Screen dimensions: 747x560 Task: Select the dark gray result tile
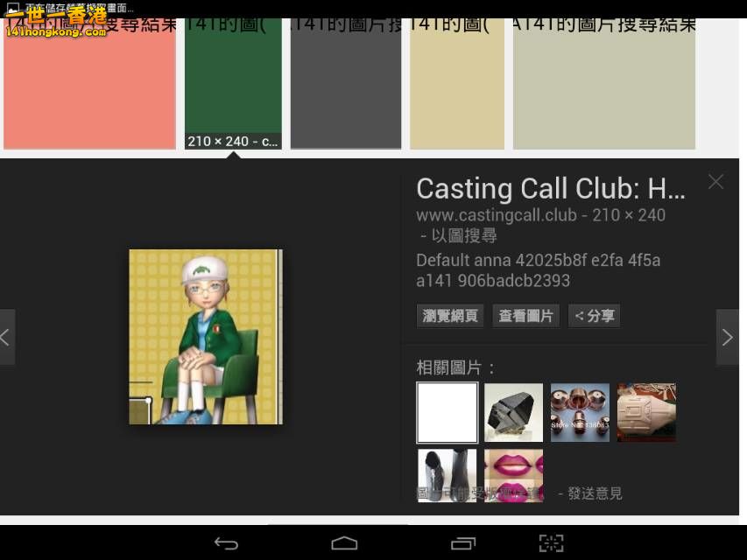point(346,84)
